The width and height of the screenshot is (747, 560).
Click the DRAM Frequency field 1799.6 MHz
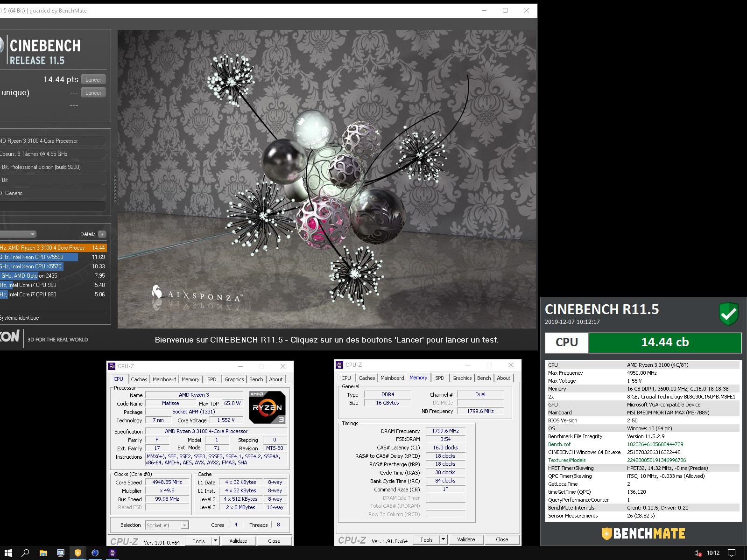pyautogui.click(x=445, y=431)
